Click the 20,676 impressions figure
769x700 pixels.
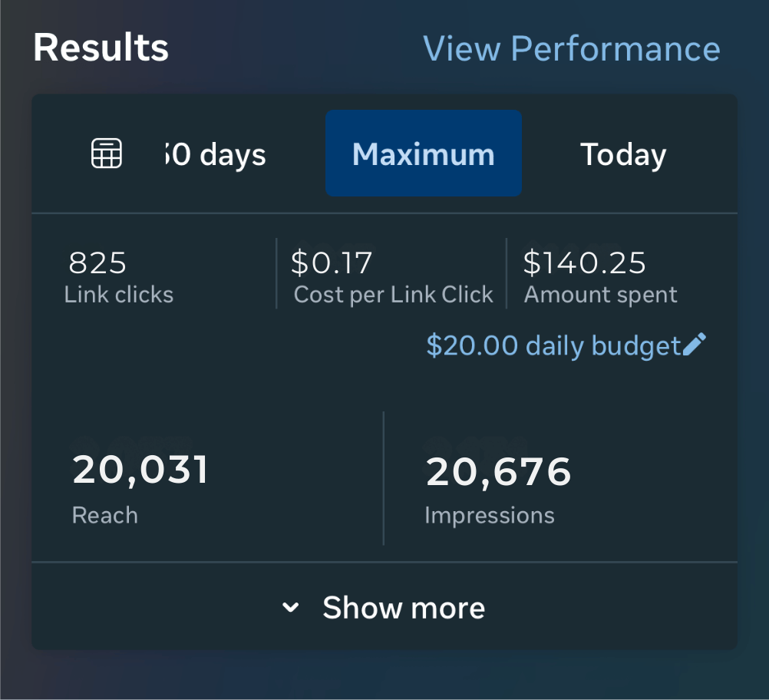pos(499,471)
